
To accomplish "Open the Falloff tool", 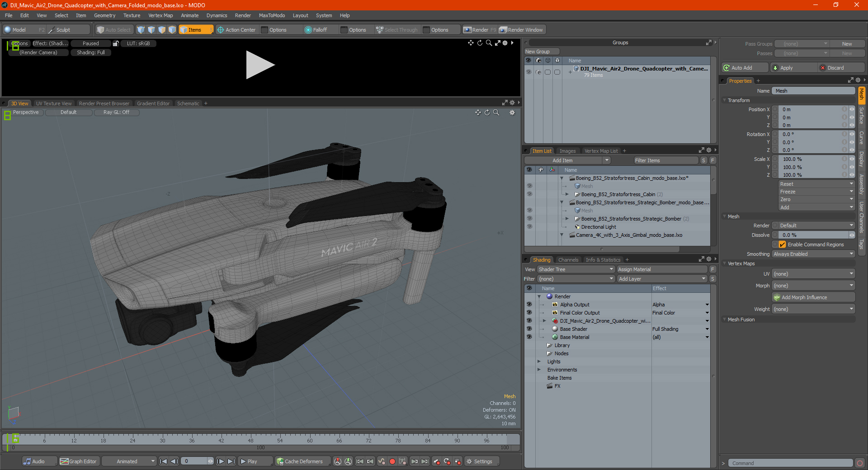I will 316,30.
